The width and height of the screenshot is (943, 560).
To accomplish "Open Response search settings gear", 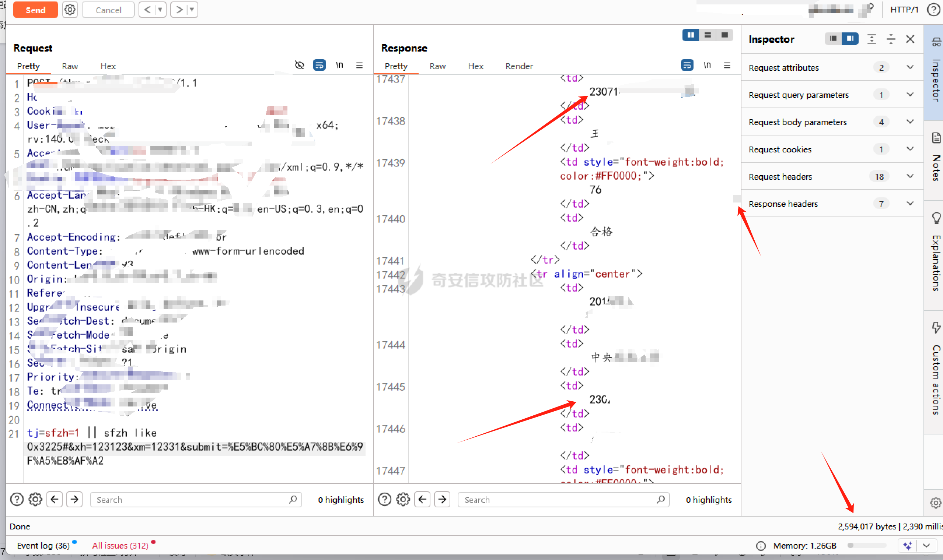I will pos(403,500).
